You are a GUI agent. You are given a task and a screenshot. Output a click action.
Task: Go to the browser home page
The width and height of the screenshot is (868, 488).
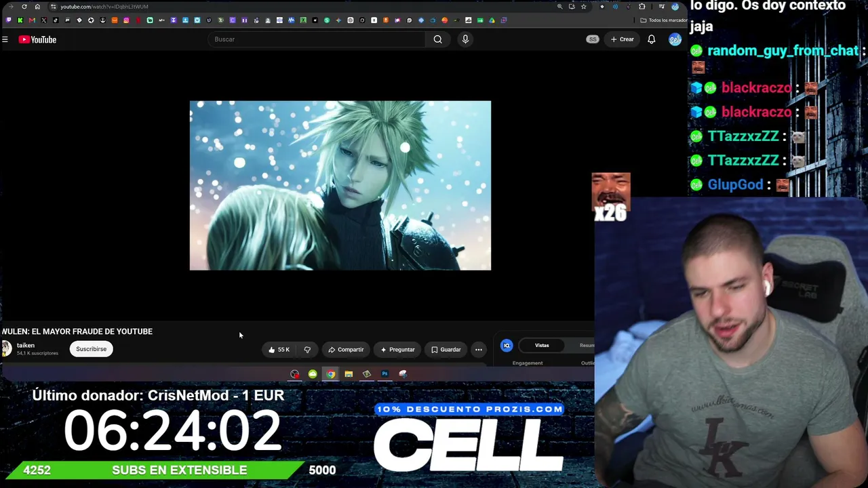point(37,7)
